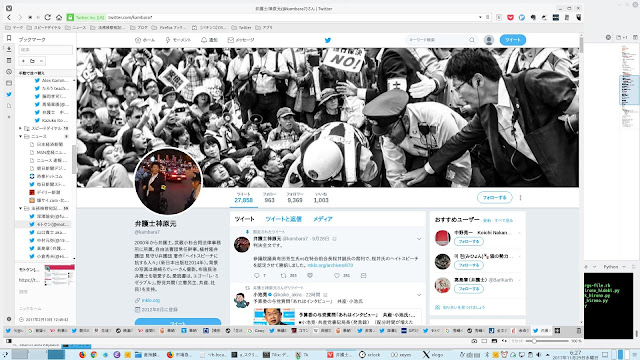Screen dimensions: 640x360
Task: Open Twitter メッセージ envelope link
Action: tap(241, 40)
